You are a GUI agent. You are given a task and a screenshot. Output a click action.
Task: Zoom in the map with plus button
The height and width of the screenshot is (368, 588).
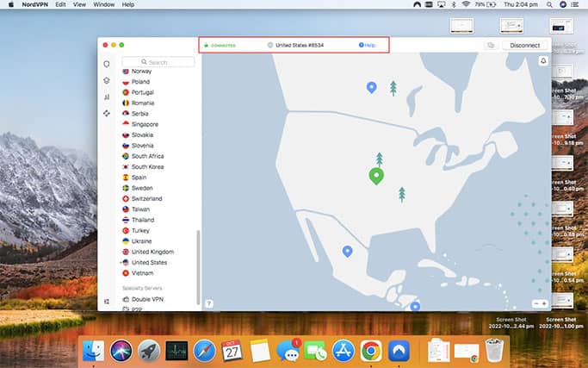[x=544, y=303]
